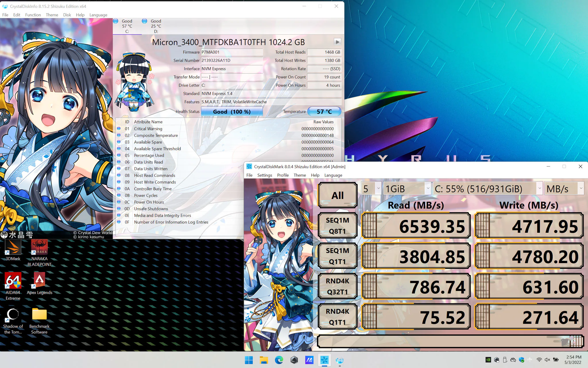Open the Language menu in CrystalDiskMark
This screenshot has width=588, height=368.
(x=333, y=175)
